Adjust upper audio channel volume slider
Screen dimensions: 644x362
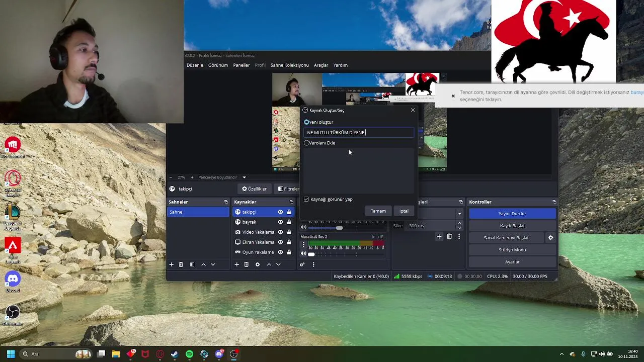pos(340,228)
